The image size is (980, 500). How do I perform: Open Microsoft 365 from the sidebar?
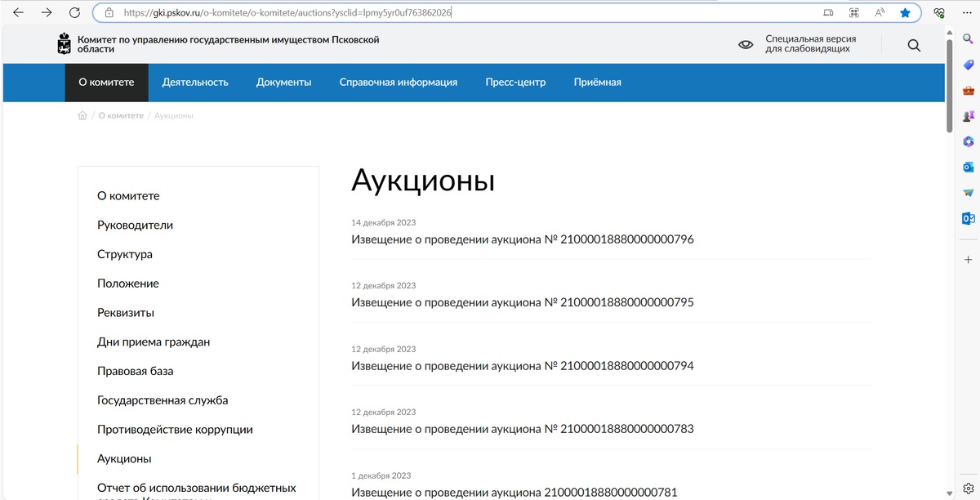tap(968, 141)
